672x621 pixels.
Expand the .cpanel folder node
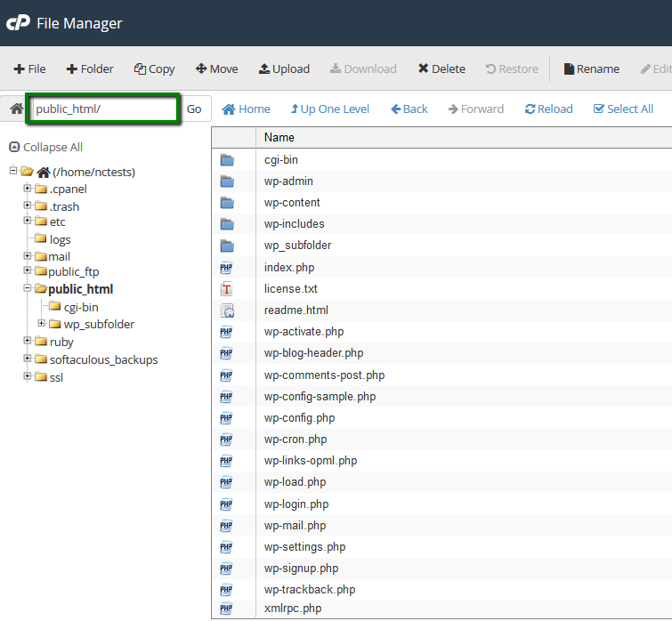pos(28,189)
